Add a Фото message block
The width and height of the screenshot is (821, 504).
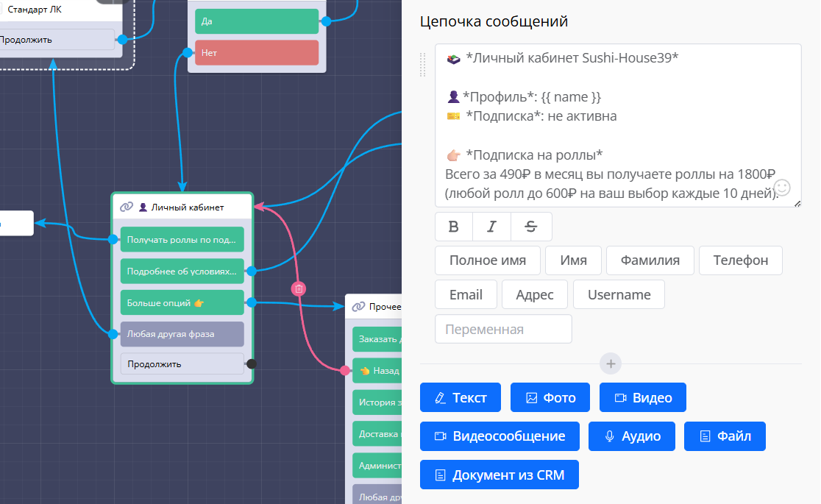pyautogui.click(x=551, y=397)
